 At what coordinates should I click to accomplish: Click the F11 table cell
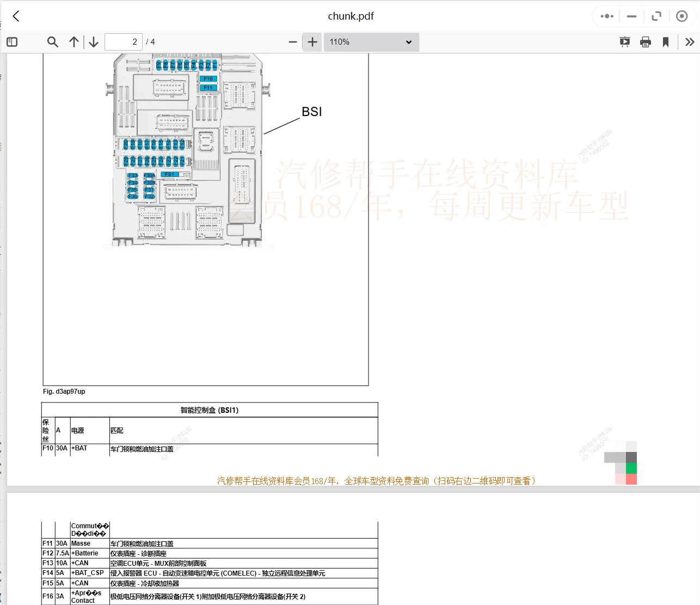pyautogui.click(x=48, y=543)
